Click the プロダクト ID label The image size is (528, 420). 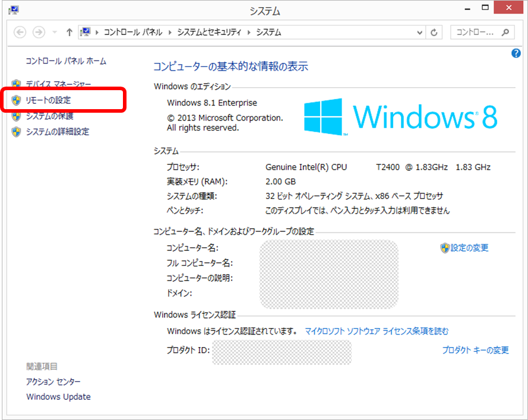188,350
